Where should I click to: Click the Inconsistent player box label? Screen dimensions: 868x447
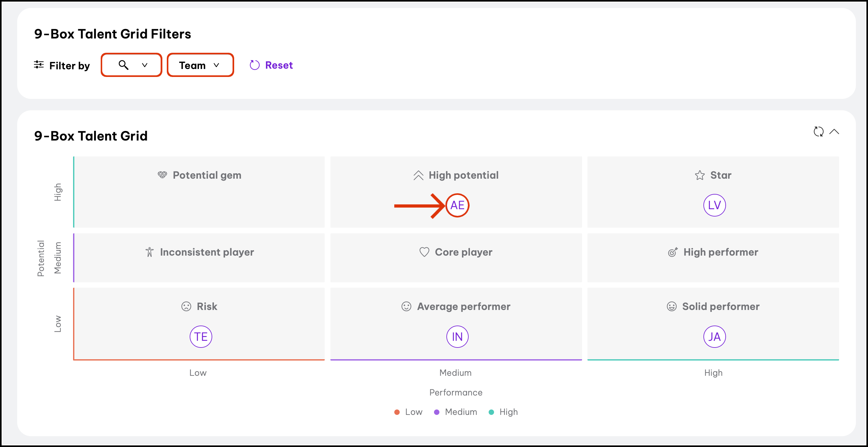point(207,252)
